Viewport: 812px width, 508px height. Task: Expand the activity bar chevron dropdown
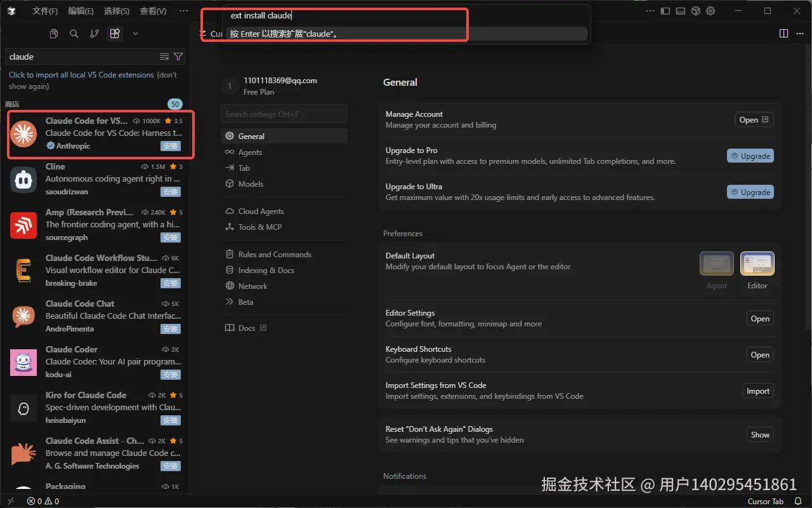click(x=135, y=34)
